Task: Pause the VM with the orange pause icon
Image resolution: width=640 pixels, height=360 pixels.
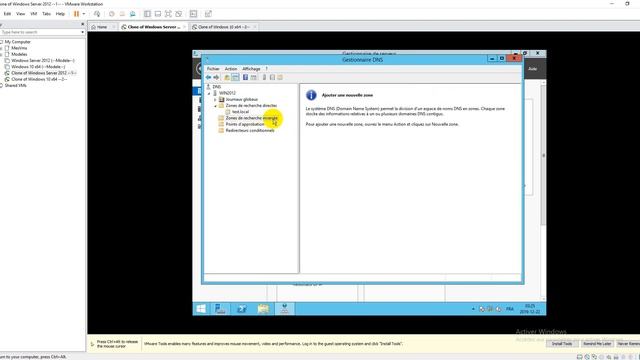Action: (x=76, y=14)
